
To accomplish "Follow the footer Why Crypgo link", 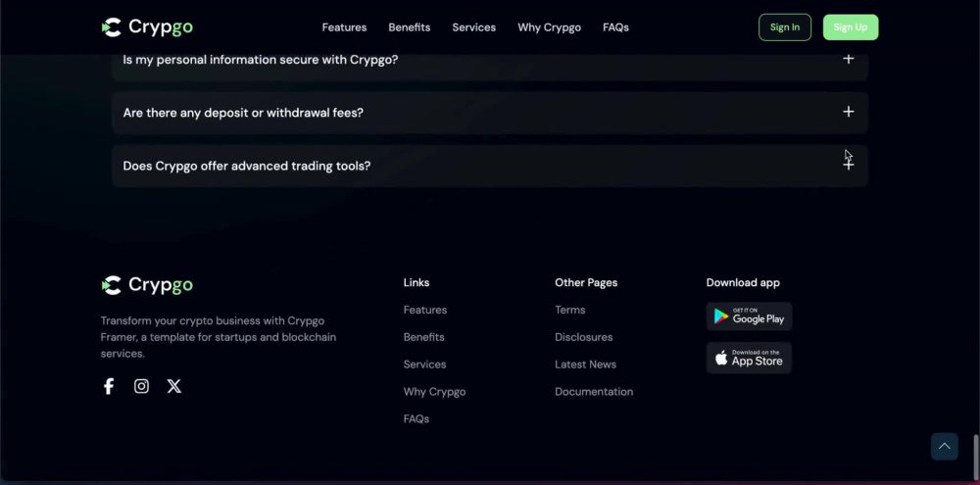I will [434, 392].
